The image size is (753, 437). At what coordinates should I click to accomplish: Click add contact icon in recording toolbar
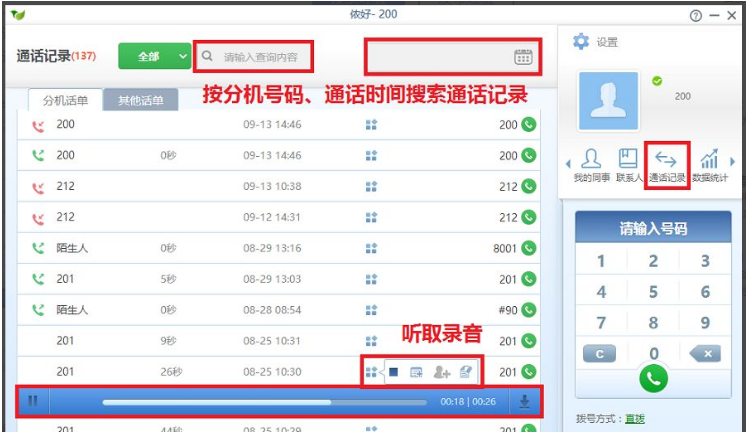pyautogui.click(x=441, y=373)
